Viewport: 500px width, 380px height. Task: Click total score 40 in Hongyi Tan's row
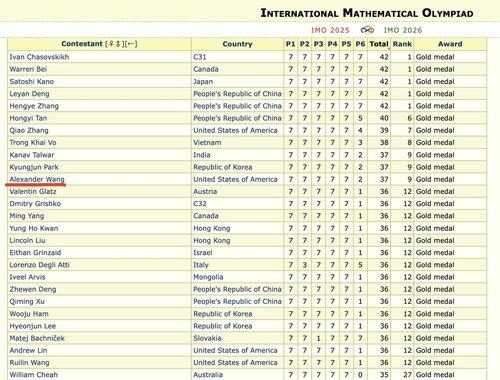(384, 118)
